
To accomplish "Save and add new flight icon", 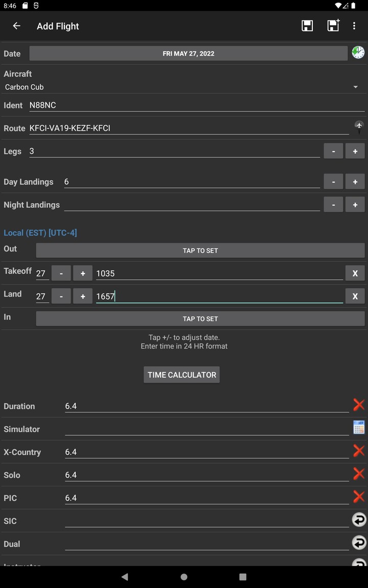I will click(x=333, y=26).
